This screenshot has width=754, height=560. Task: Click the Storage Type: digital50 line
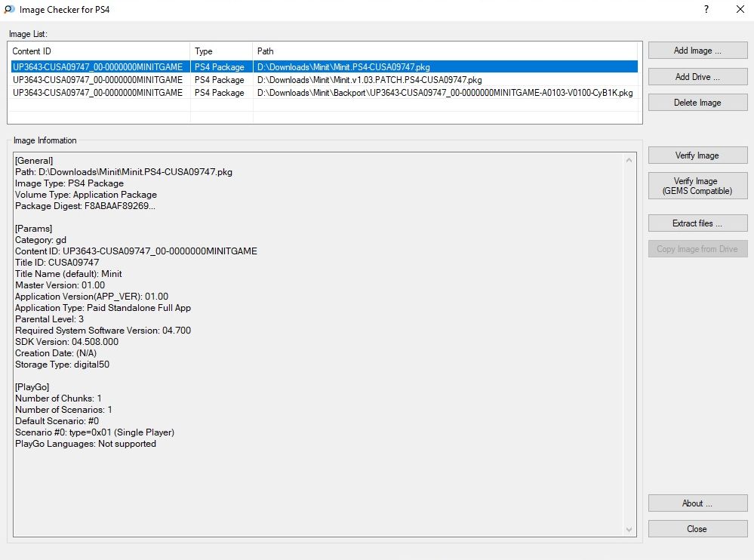(x=62, y=365)
